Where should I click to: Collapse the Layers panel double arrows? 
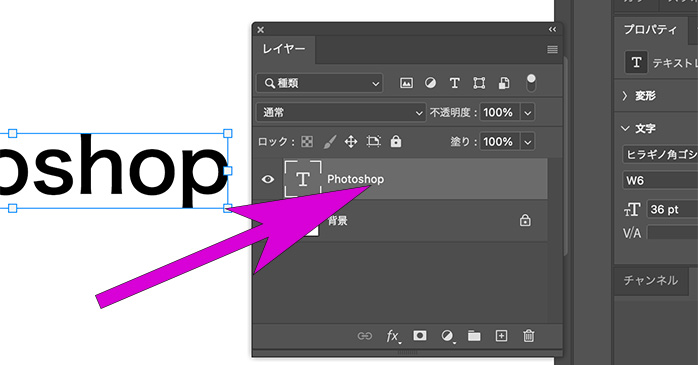coord(552,29)
